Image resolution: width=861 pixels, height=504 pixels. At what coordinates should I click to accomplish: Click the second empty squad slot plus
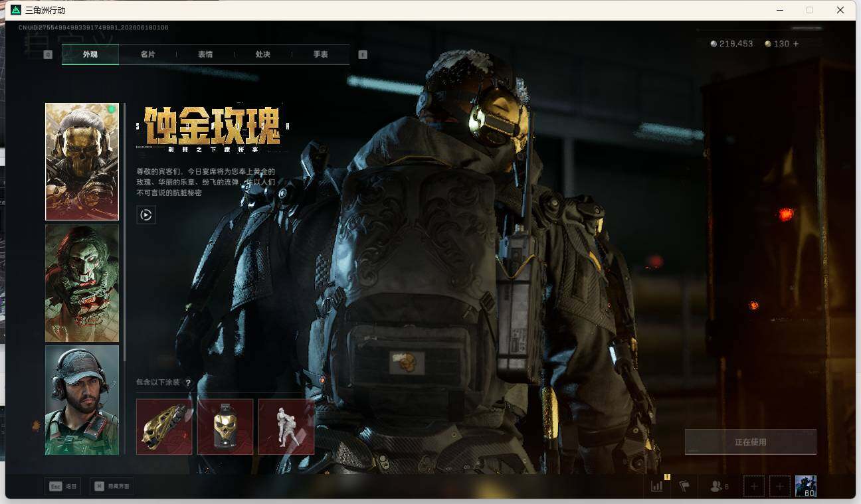pos(780,487)
